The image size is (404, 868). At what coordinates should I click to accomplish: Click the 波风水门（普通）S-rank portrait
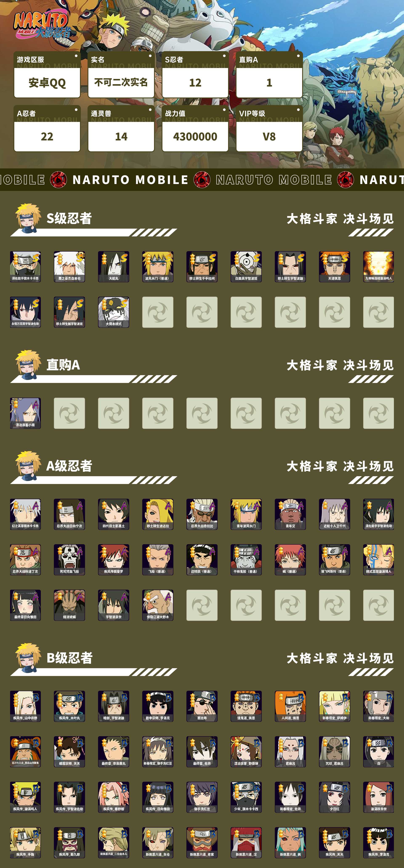pyautogui.click(x=158, y=267)
